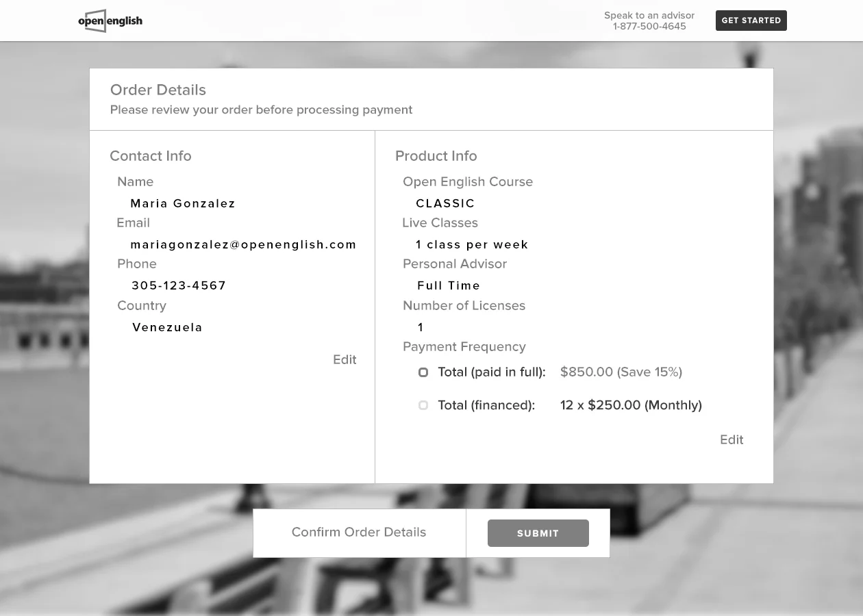863x616 pixels.
Task: Click the 'Total (paid in full):' label
Action: click(492, 372)
